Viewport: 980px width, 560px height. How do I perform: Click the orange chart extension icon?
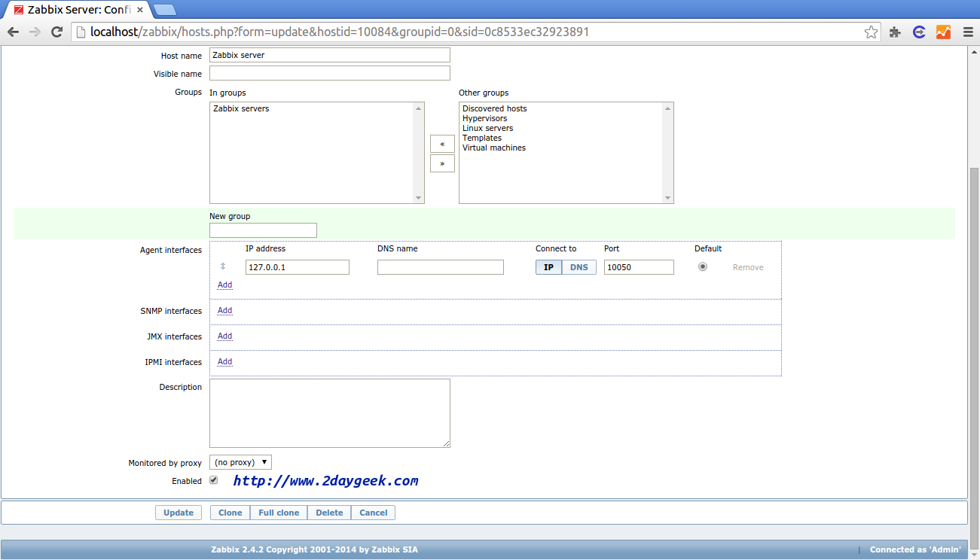pyautogui.click(x=943, y=32)
